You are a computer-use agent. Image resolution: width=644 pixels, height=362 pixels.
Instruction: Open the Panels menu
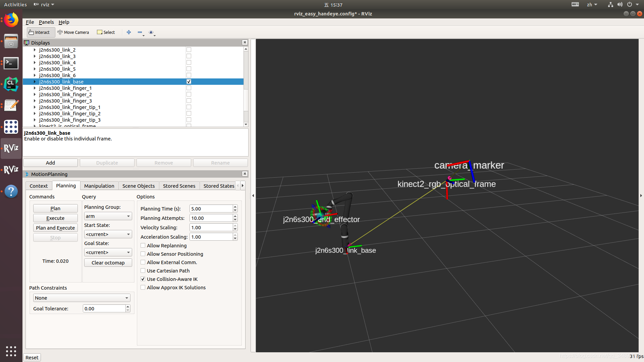pos(46,22)
